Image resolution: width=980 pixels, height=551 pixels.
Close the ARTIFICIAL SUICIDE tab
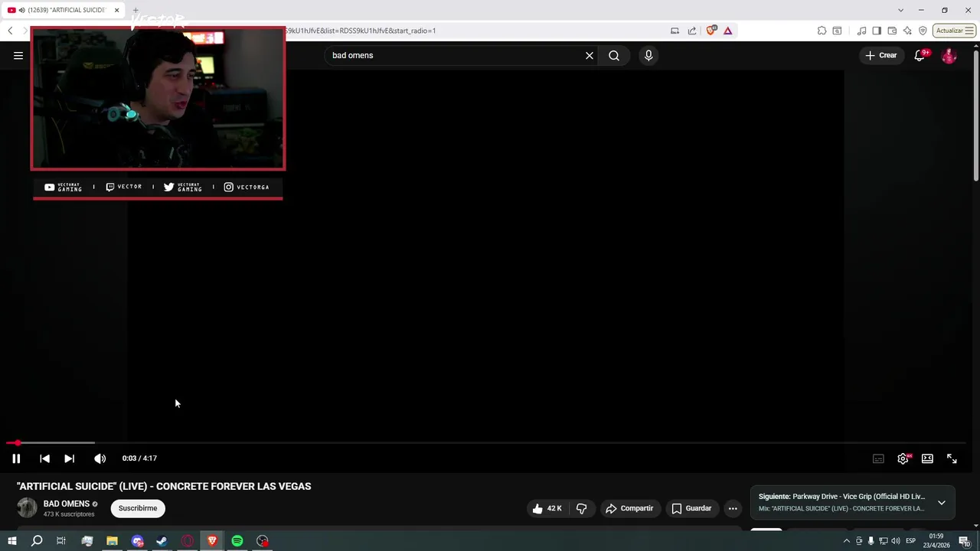[x=116, y=10]
